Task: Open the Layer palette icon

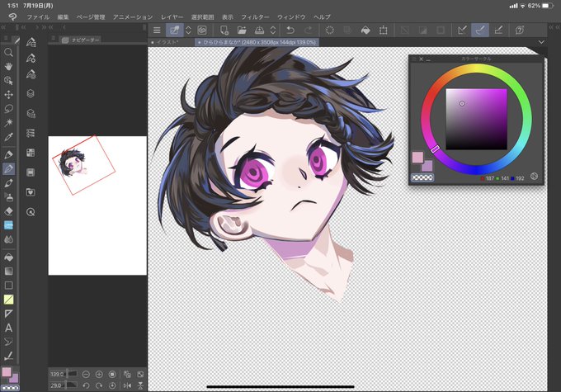Action: 31,94
